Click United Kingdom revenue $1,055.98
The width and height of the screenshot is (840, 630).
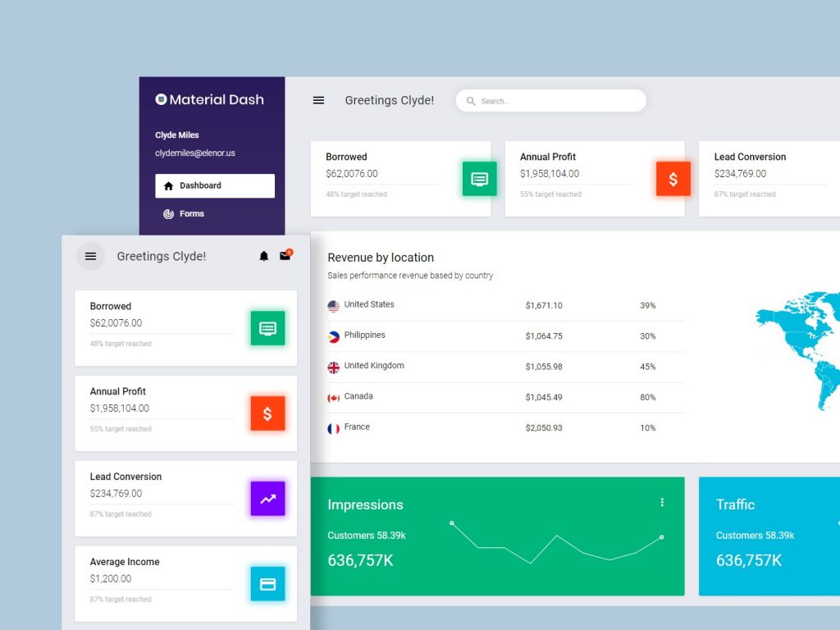pyautogui.click(x=544, y=367)
